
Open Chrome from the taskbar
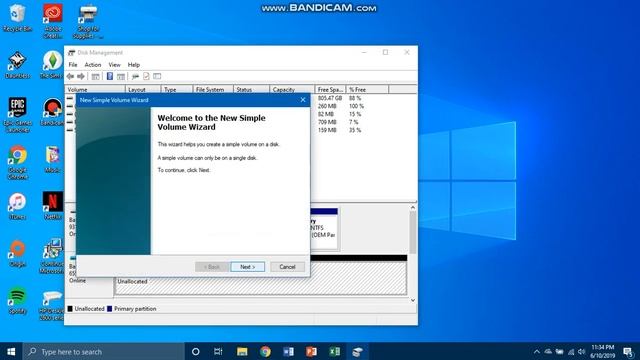[x=265, y=351]
